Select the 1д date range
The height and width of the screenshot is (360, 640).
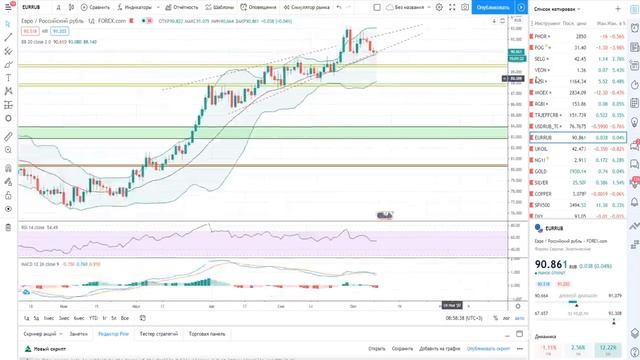coord(26,318)
